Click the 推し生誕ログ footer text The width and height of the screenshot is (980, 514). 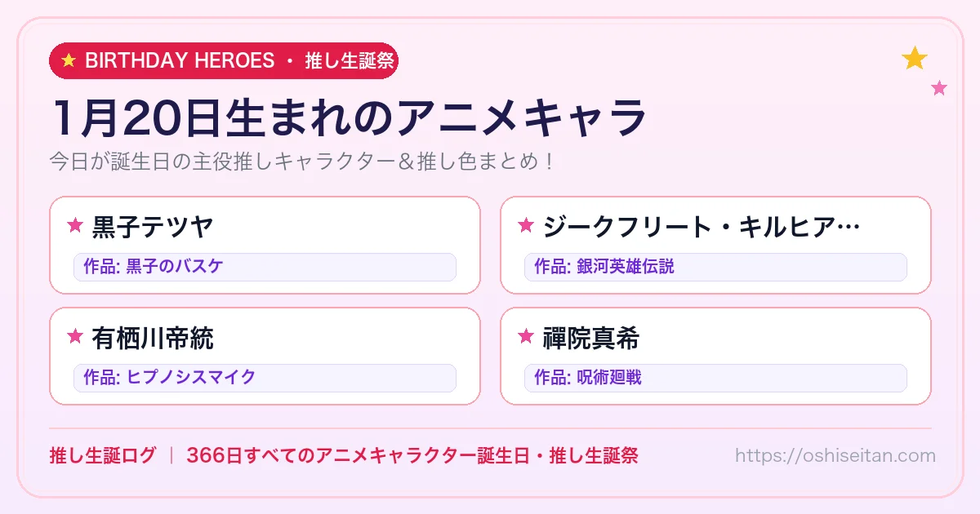[x=103, y=455]
